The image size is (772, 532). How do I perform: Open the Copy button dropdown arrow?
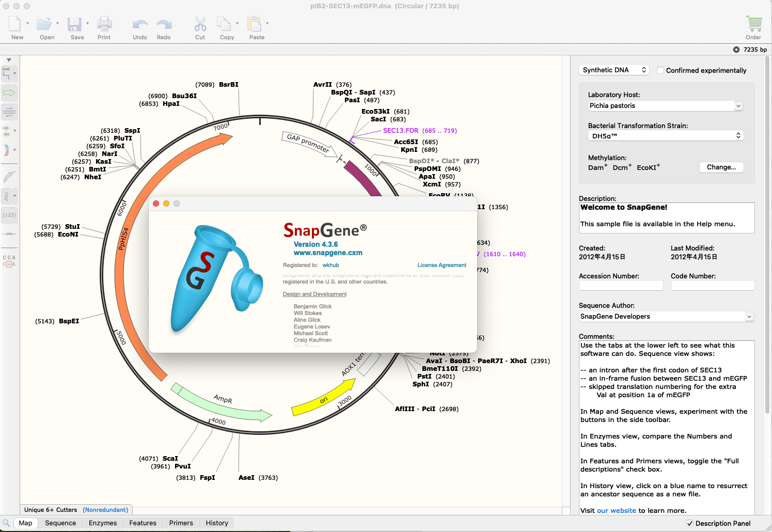pos(237,23)
